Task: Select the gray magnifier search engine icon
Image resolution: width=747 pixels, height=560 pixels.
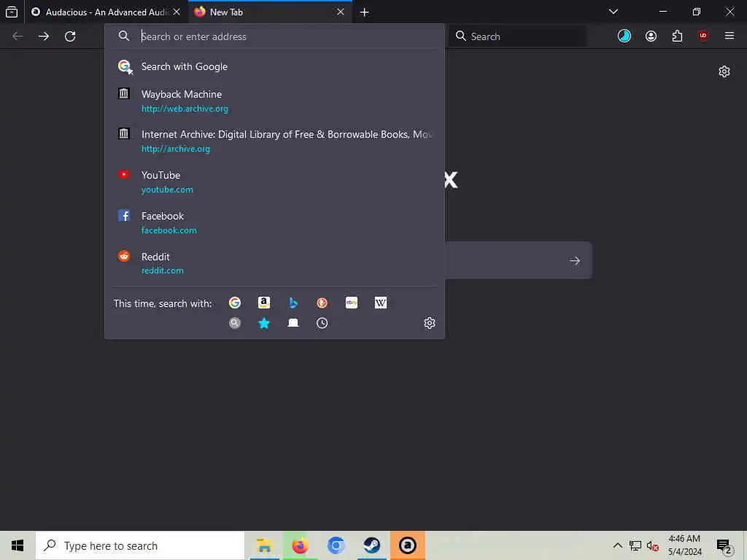Action: pos(234,323)
